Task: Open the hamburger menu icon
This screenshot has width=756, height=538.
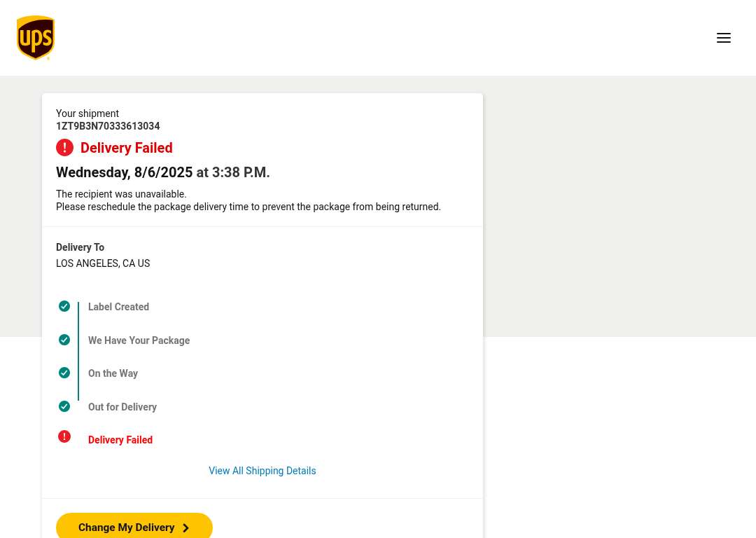Action: tap(723, 38)
